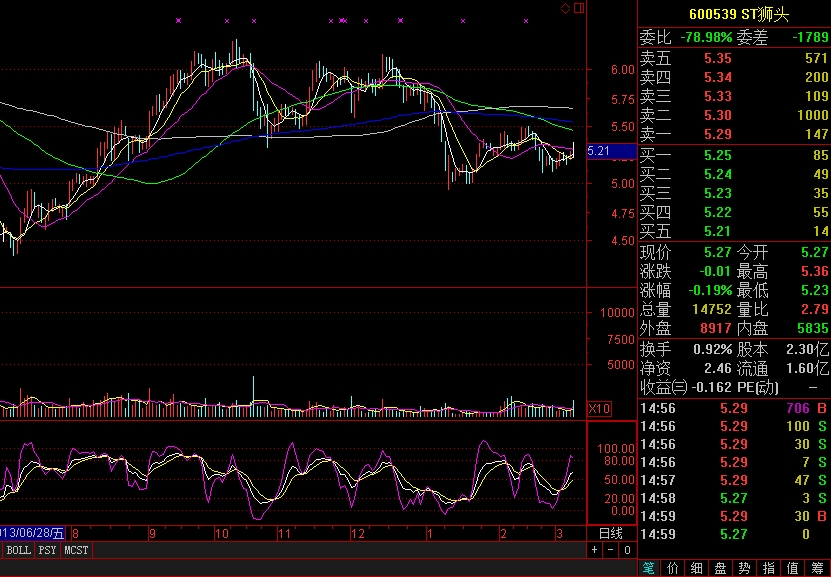Screen dimensions: 831x577
Task: Click the + zoom-in button
Action: [595, 550]
